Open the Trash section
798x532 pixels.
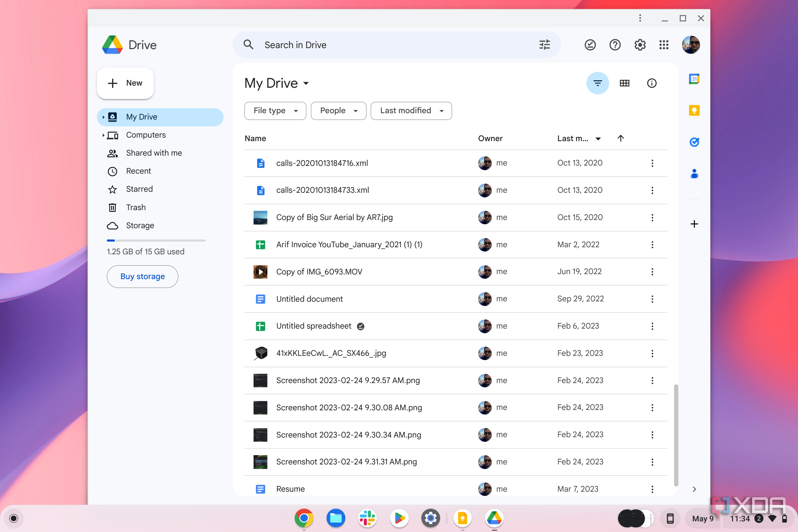136,207
